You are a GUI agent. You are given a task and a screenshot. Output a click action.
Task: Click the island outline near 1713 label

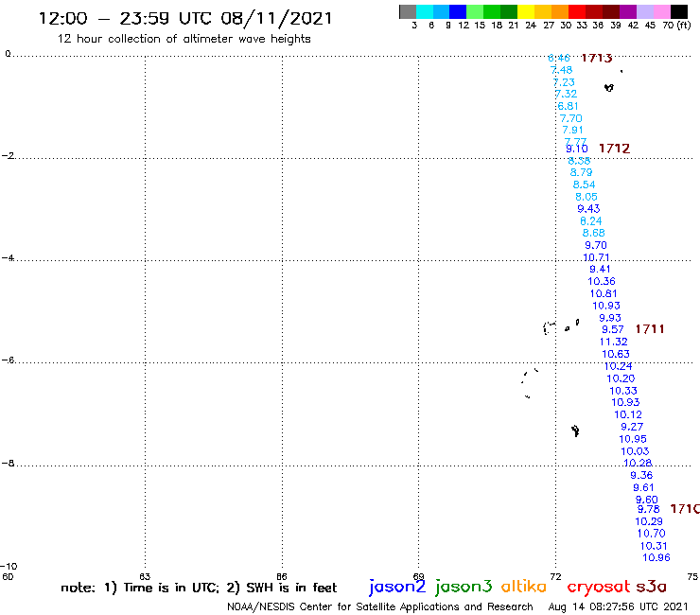609,88
